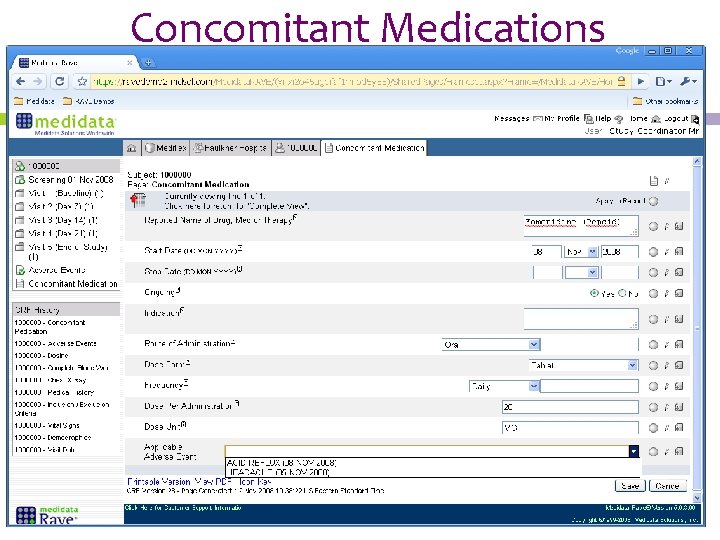Open Printable Version link
This screenshot has width=720, height=540.
pos(158,482)
